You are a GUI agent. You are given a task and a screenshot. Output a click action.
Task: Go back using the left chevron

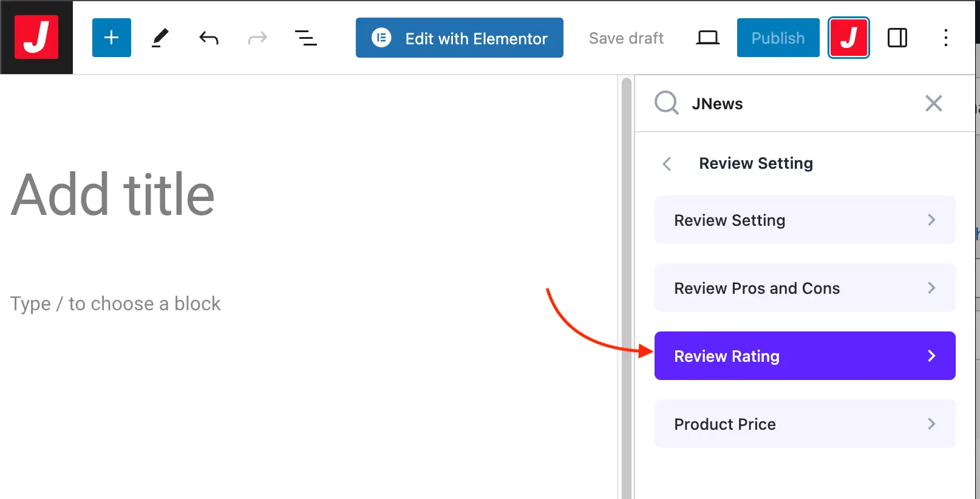[x=667, y=164]
